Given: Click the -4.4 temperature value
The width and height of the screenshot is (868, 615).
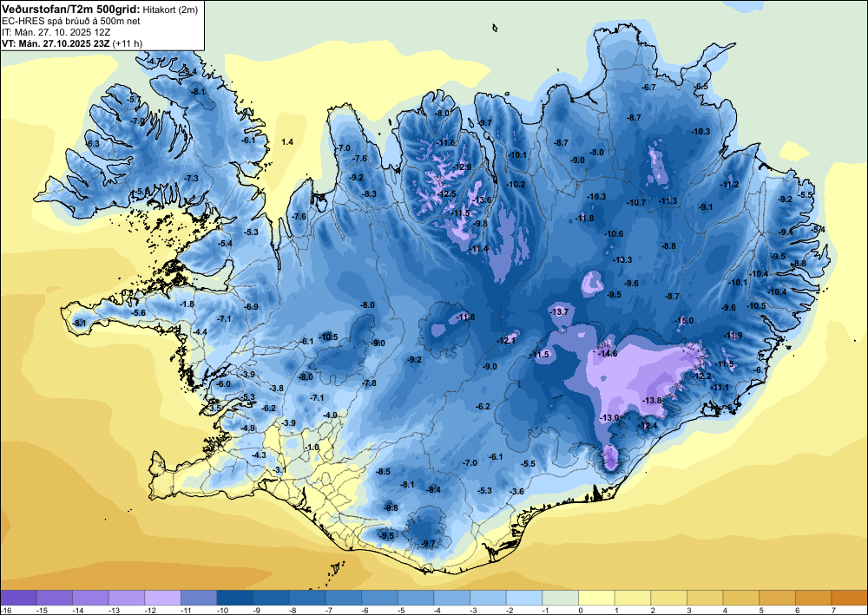Looking at the screenshot, I should point(200,331).
